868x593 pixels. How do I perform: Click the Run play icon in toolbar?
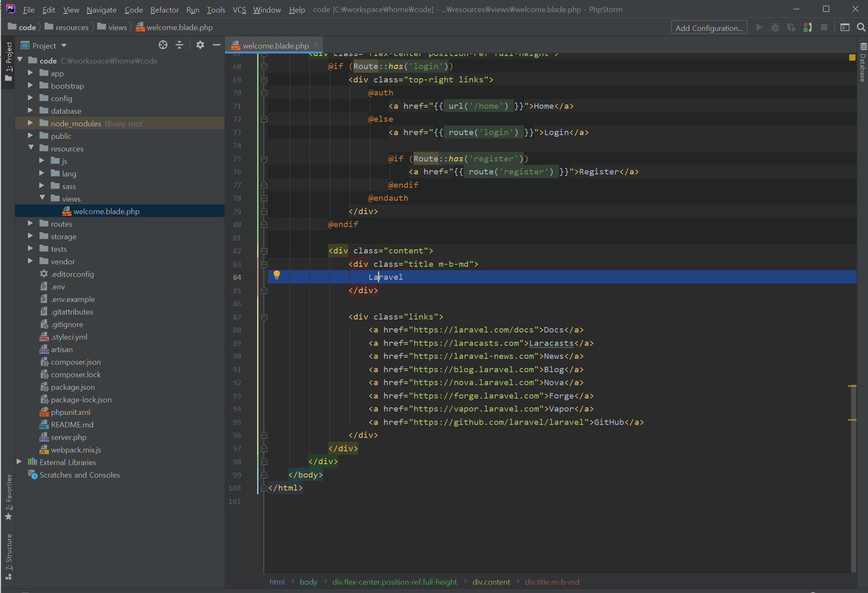759,28
